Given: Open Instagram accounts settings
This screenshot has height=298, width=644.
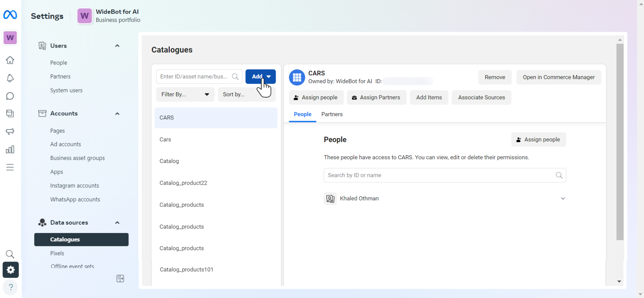Looking at the screenshot, I should 74,185.
